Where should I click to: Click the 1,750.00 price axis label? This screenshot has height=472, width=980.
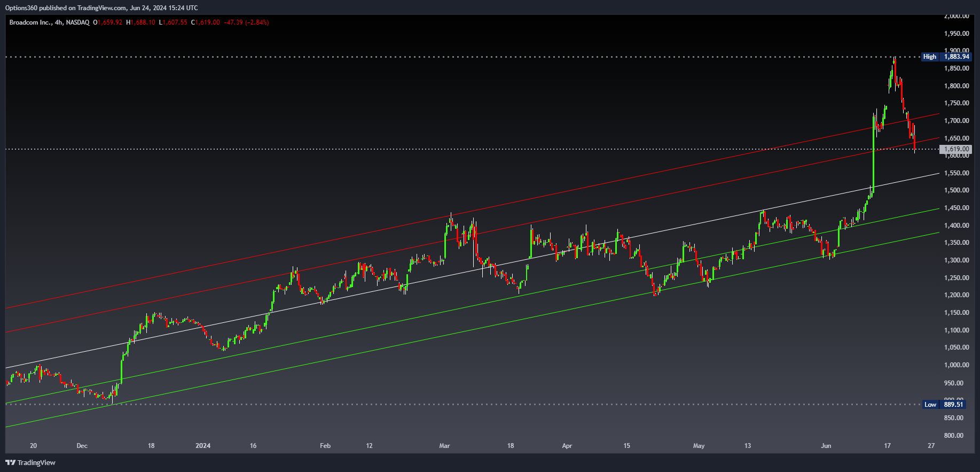tap(957, 103)
